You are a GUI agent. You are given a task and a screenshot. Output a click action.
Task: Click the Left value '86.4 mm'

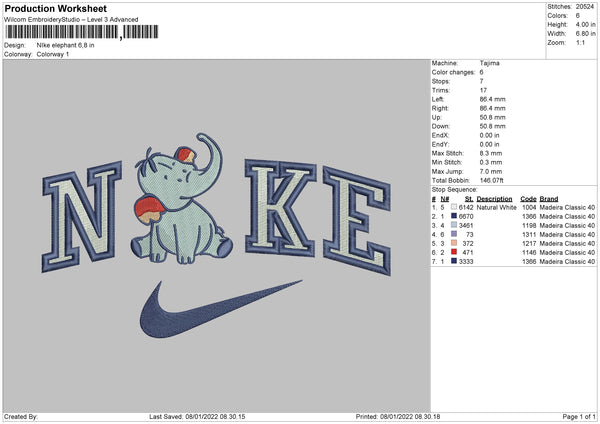(x=492, y=99)
